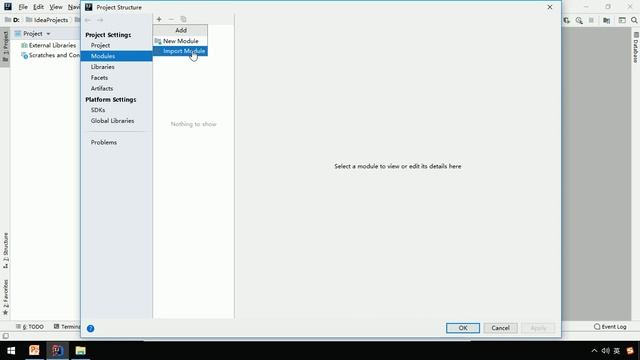This screenshot has height=360, width=640.
Task: Toggle the Project tool window tab
Action: [5, 46]
